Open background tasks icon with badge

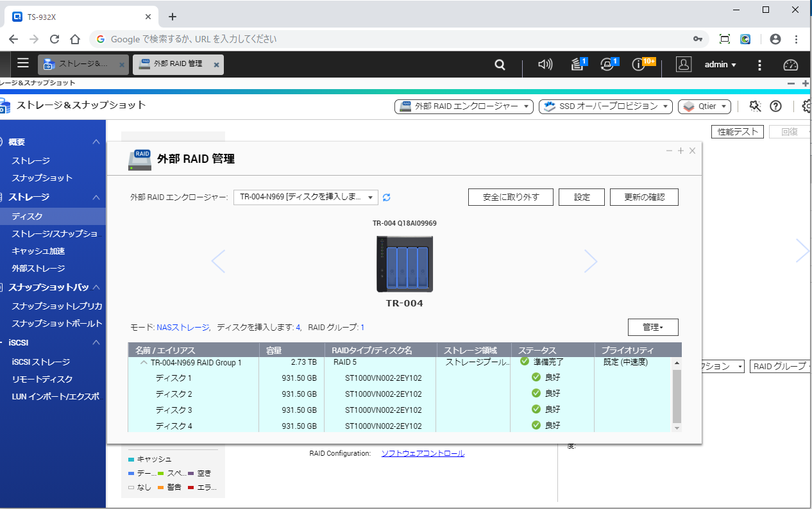(x=578, y=65)
